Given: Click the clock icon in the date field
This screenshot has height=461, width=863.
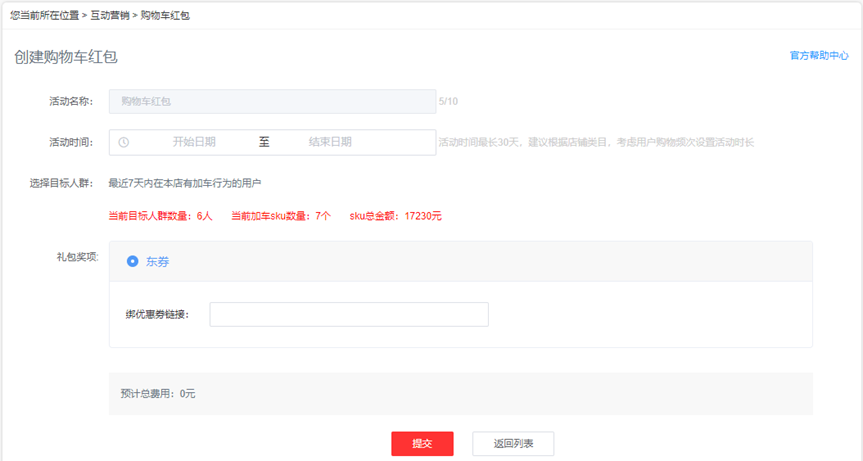Looking at the screenshot, I should (x=124, y=142).
